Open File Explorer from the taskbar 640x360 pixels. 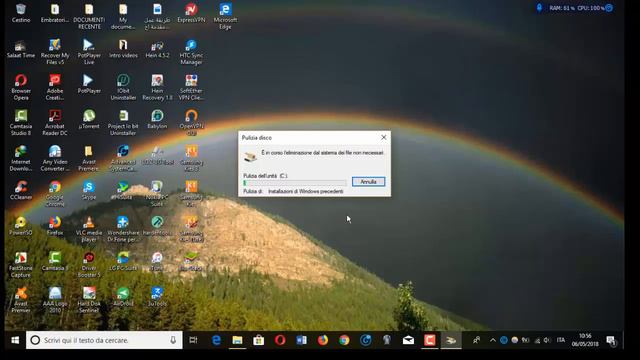tap(238, 340)
